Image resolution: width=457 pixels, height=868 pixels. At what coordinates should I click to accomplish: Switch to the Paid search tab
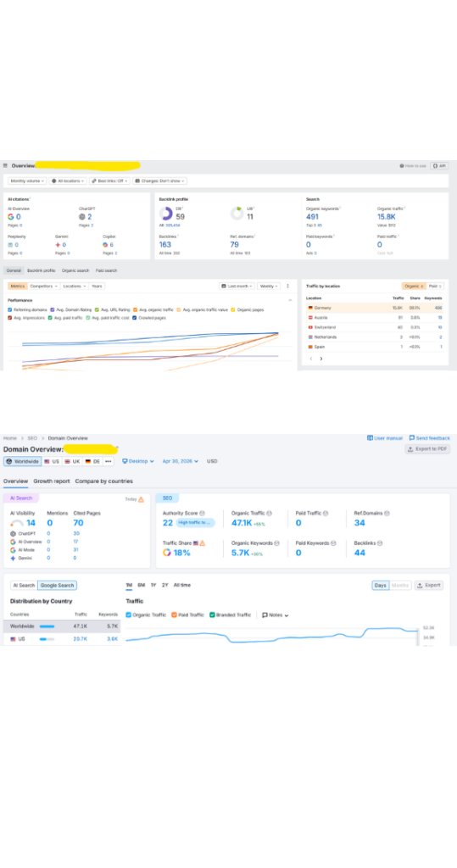point(106,270)
